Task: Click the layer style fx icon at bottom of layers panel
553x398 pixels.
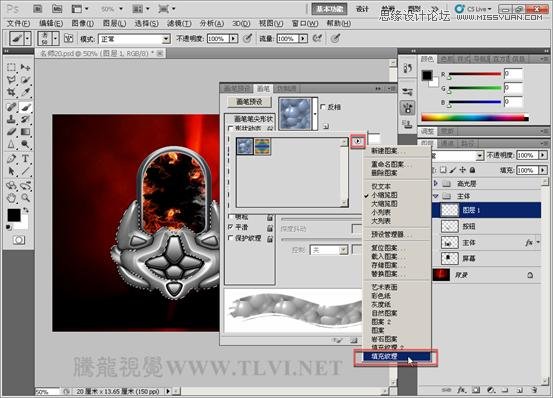Action: (461, 390)
